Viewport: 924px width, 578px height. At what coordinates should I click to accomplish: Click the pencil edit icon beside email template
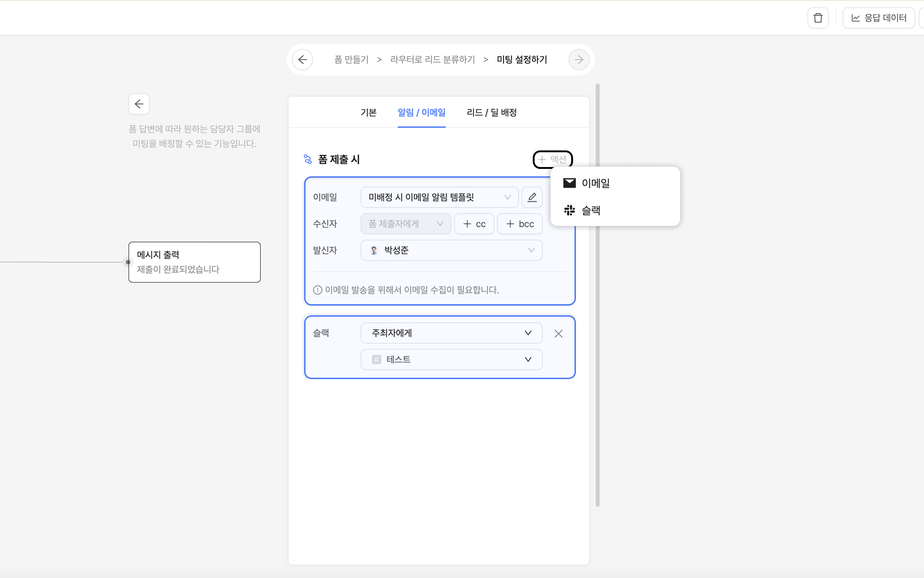coord(532,197)
